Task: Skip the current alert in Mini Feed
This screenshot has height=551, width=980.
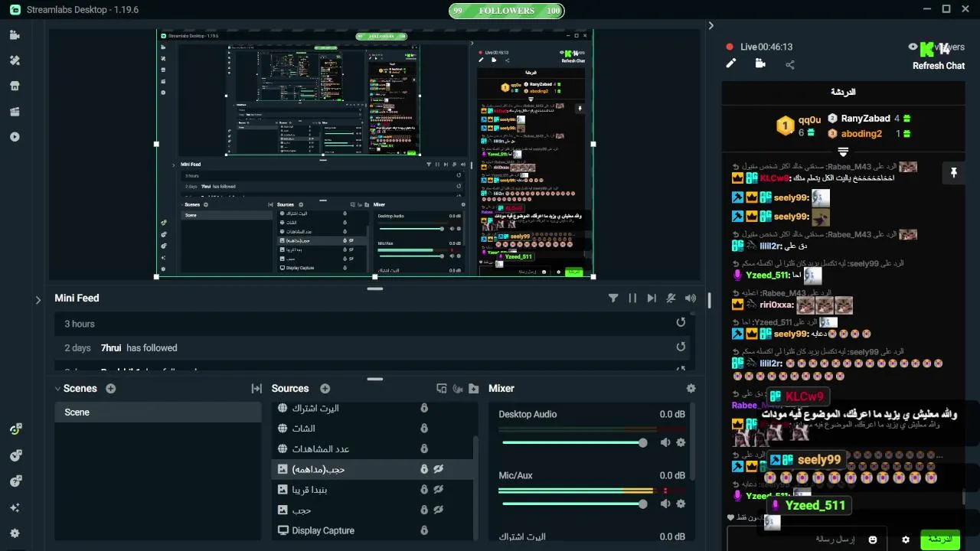Action: 652,298
